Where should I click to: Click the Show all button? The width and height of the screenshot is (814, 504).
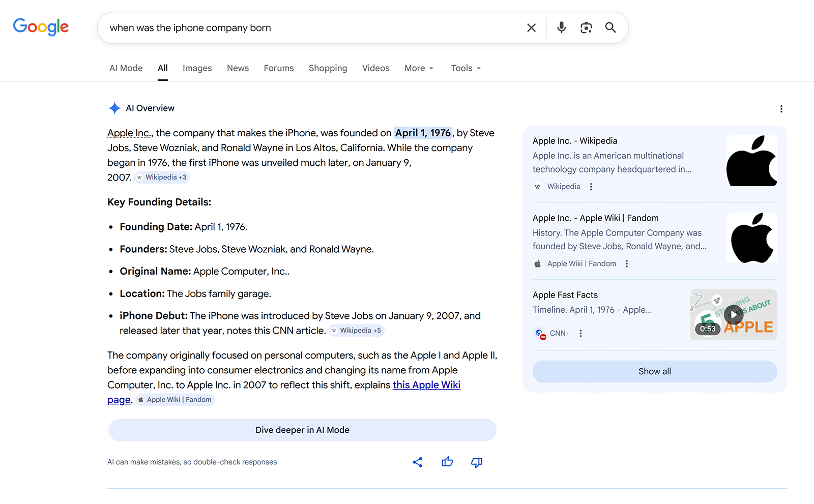pyautogui.click(x=654, y=371)
